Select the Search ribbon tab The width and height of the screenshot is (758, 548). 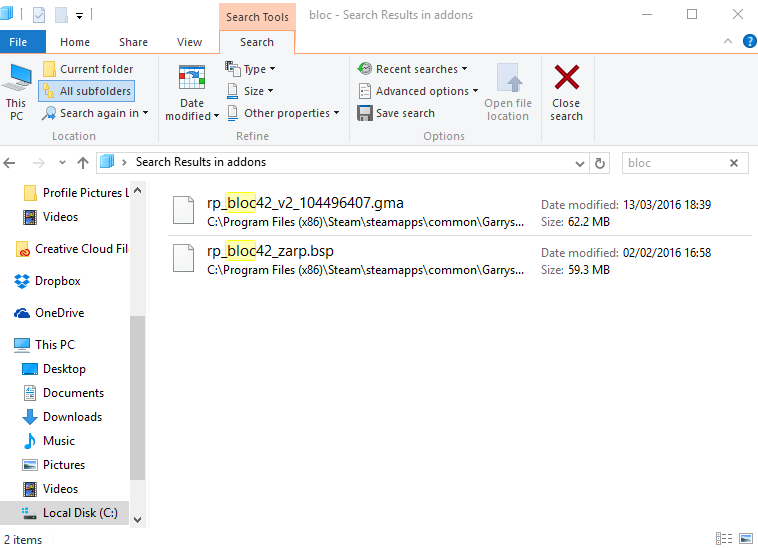257,42
